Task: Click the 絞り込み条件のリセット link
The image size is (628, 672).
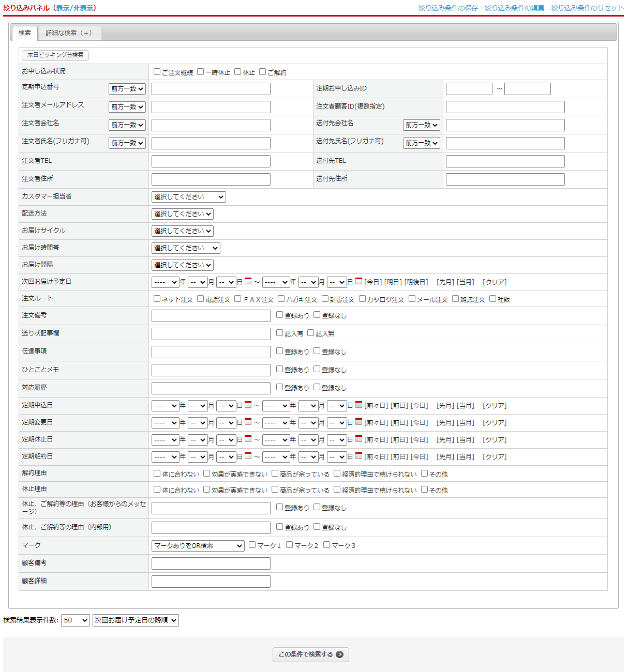Action: click(587, 8)
